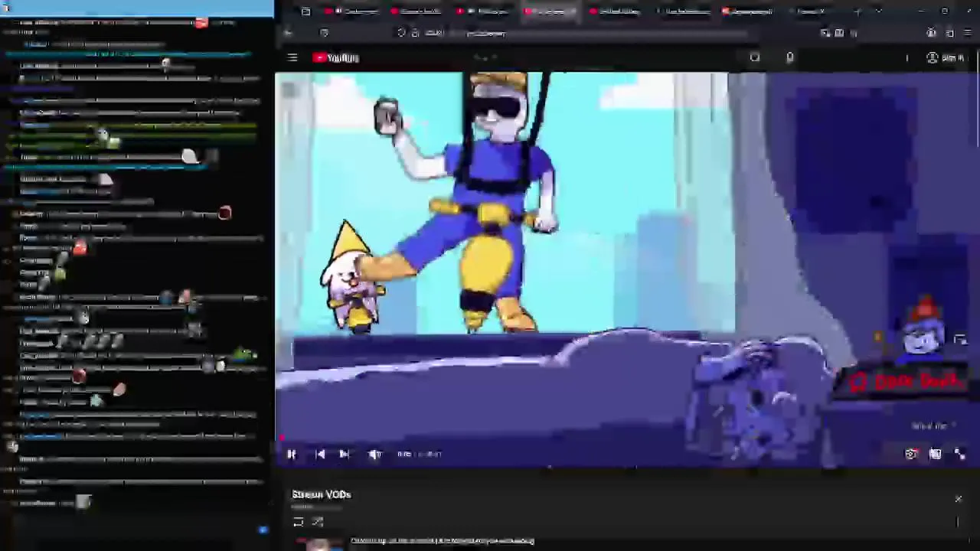This screenshot has height=551, width=980.
Task: Start voice search with the microphone icon
Action: 789,58
